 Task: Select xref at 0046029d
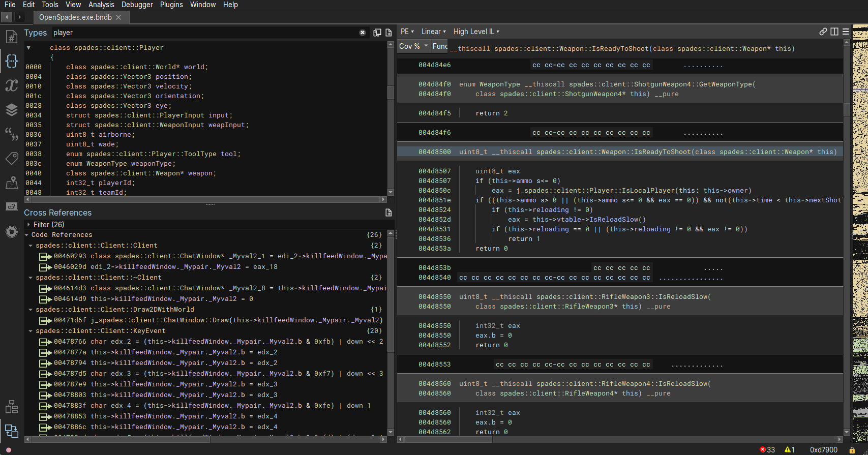(x=159, y=267)
